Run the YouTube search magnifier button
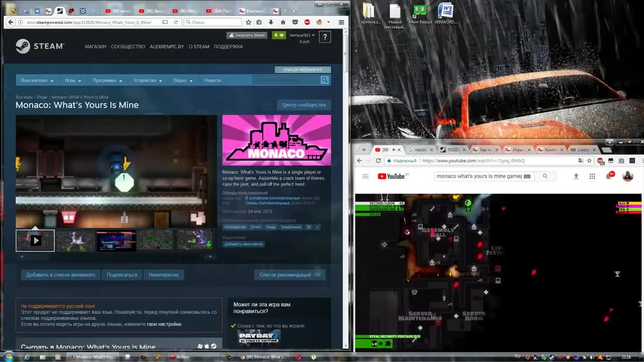The width and height of the screenshot is (644, 362). (545, 176)
